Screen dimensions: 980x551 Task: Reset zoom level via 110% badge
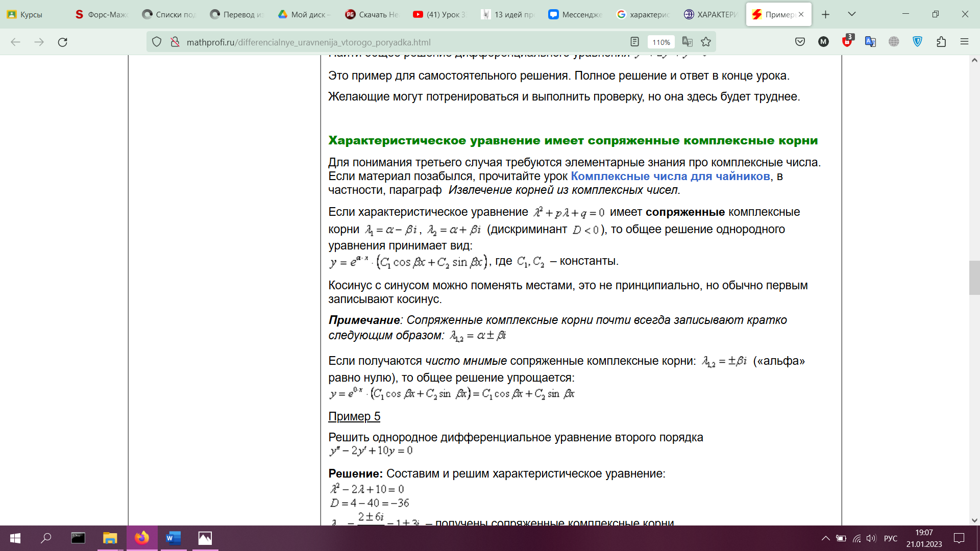click(661, 42)
